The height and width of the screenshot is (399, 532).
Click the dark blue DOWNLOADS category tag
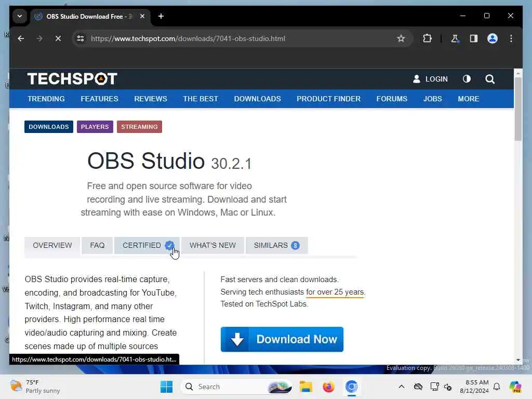click(48, 127)
